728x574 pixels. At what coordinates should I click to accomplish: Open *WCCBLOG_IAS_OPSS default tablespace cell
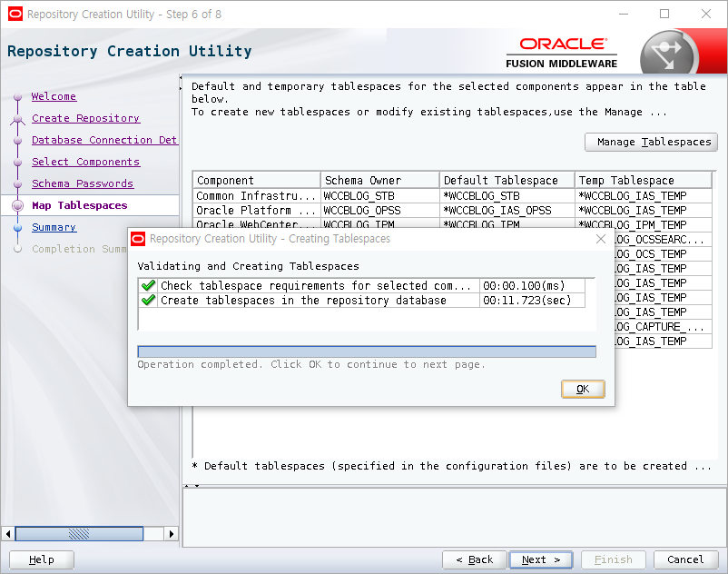[507, 211]
